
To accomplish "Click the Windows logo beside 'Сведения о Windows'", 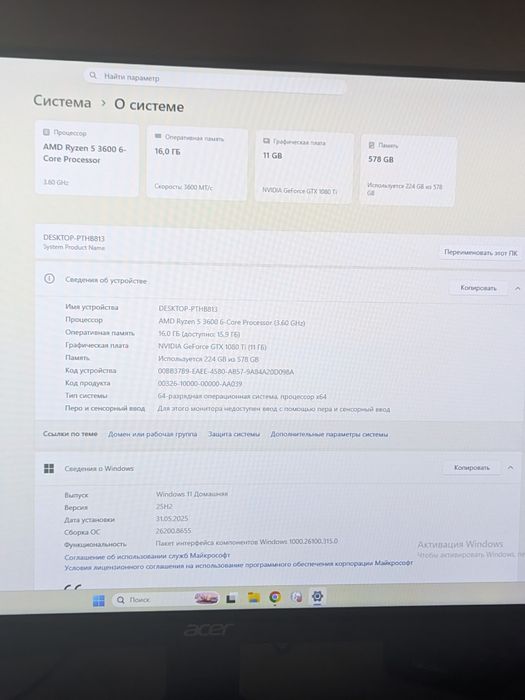I will (x=49, y=468).
